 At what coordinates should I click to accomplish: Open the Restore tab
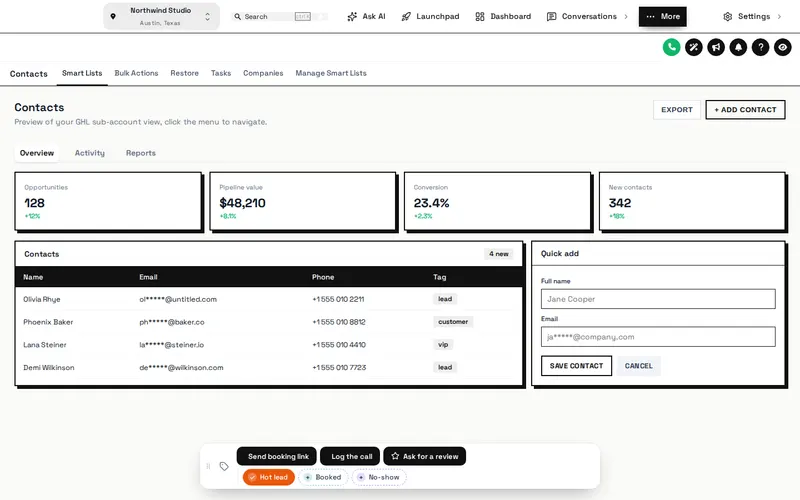tap(184, 73)
